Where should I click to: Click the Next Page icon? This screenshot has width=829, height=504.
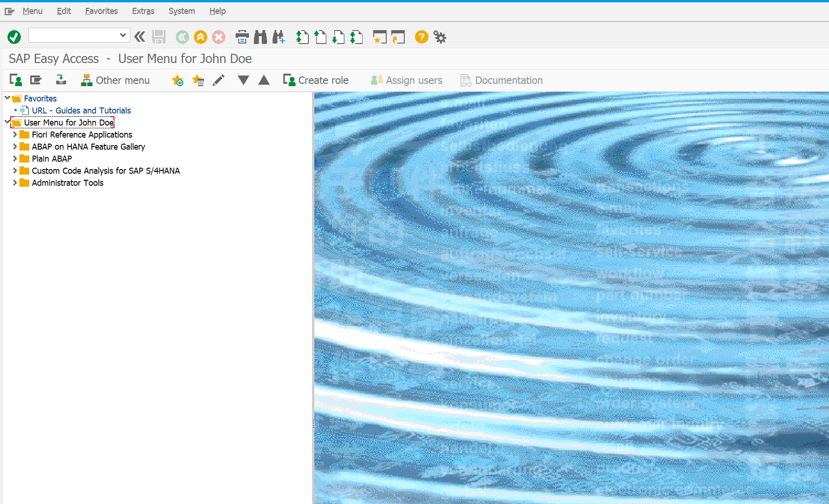coord(338,37)
